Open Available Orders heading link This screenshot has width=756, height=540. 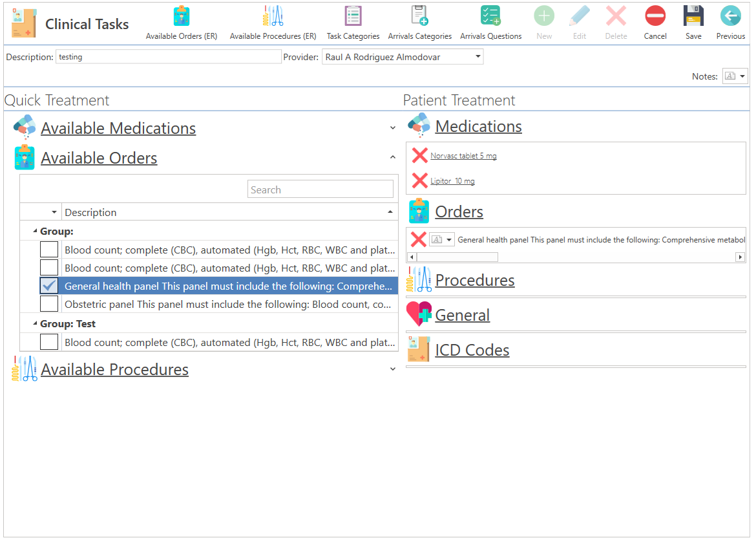pos(99,158)
